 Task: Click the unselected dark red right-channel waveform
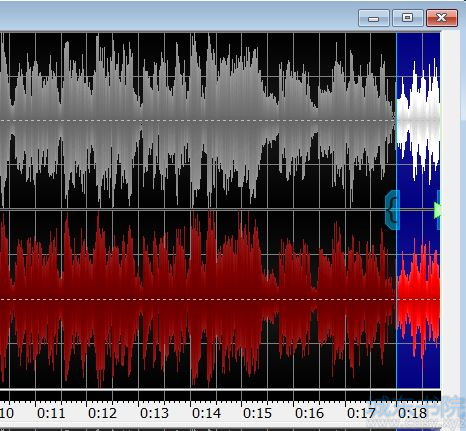click(x=197, y=299)
